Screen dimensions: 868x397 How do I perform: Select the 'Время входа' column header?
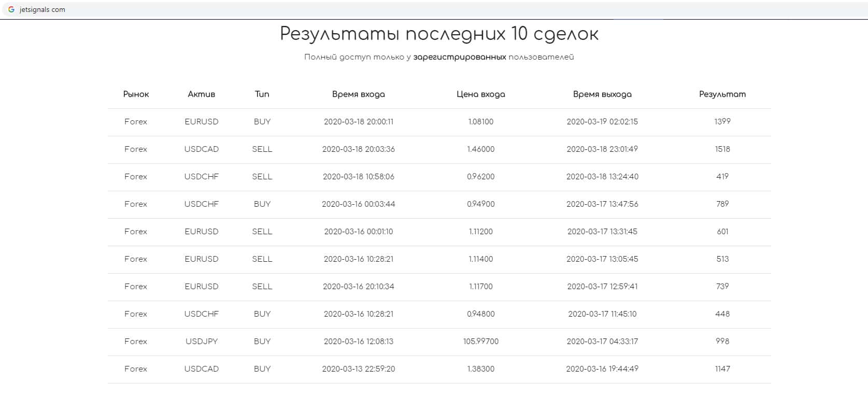358,94
